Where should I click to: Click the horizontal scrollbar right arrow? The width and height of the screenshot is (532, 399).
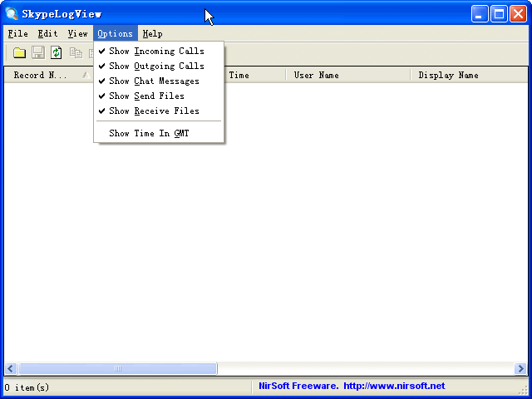(x=520, y=368)
